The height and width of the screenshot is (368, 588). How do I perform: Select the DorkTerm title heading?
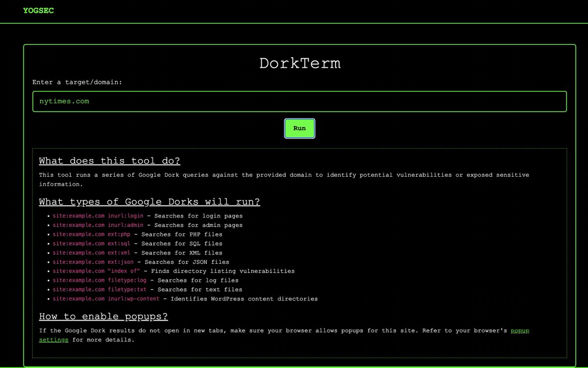pyautogui.click(x=300, y=63)
